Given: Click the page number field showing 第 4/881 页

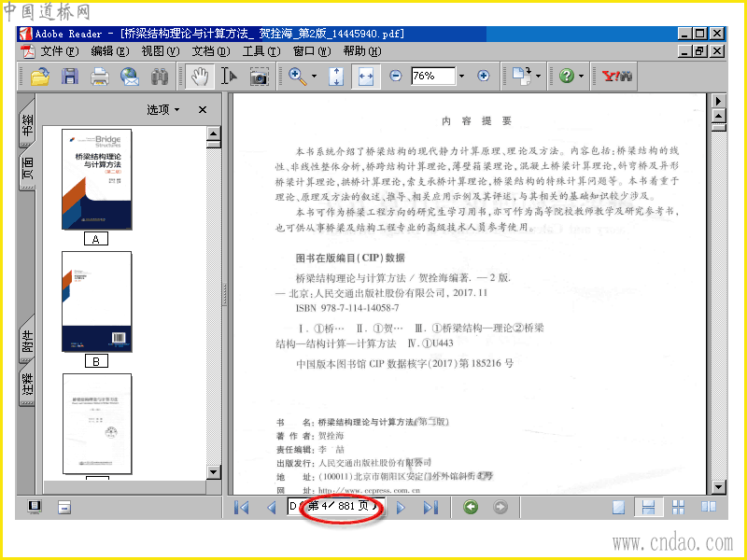Looking at the screenshot, I should pos(335,506).
